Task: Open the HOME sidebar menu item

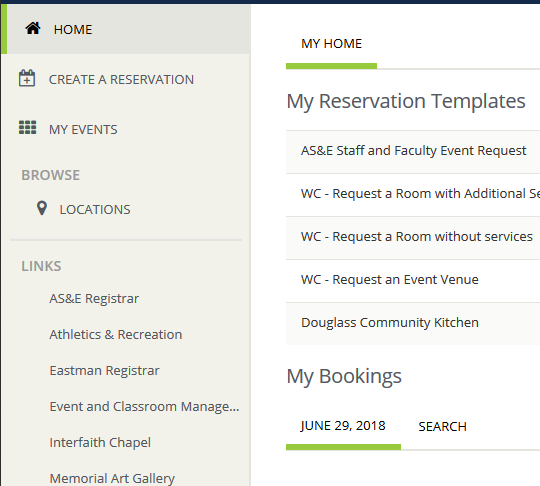Action: (125, 29)
